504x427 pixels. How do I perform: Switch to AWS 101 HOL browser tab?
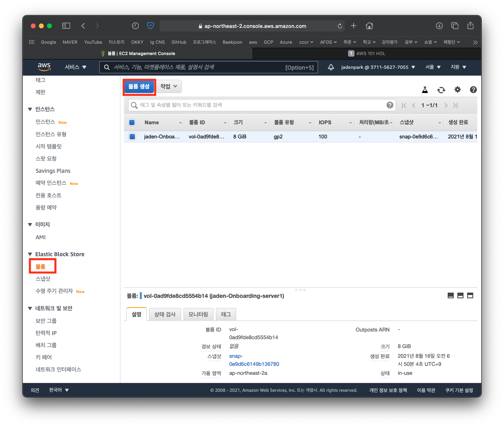point(367,53)
